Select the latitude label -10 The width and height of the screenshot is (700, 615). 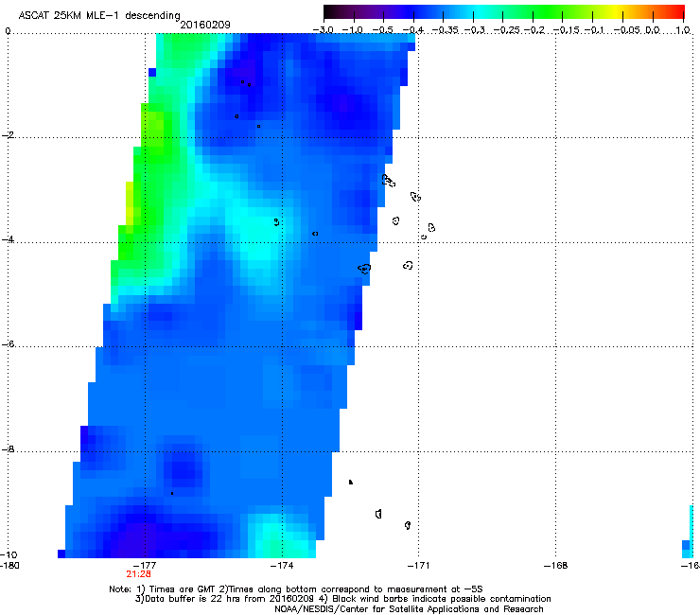9,554
